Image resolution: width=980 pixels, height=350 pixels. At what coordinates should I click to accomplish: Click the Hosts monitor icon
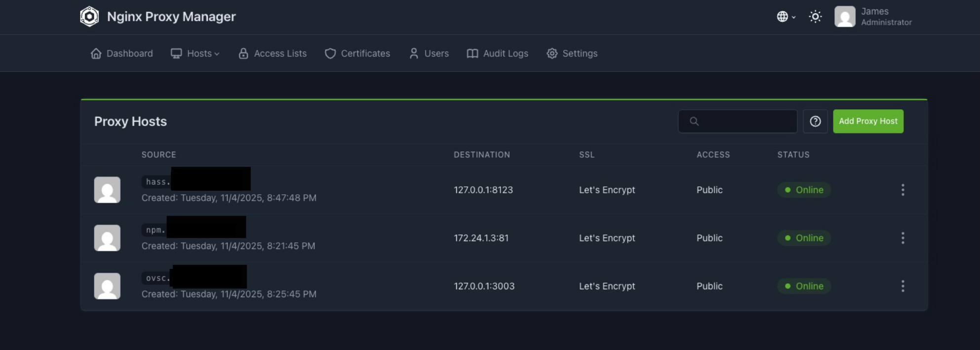pyautogui.click(x=176, y=53)
